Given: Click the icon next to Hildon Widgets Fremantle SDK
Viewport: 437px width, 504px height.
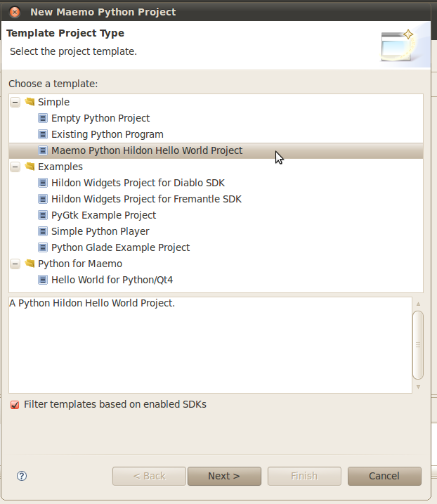Looking at the screenshot, I should pos(43,199).
